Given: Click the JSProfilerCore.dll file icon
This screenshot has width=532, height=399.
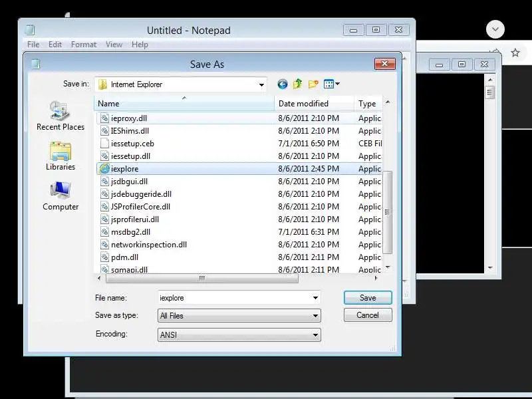Looking at the screenshot, I should pyautogui.click(x=104, y=207).
